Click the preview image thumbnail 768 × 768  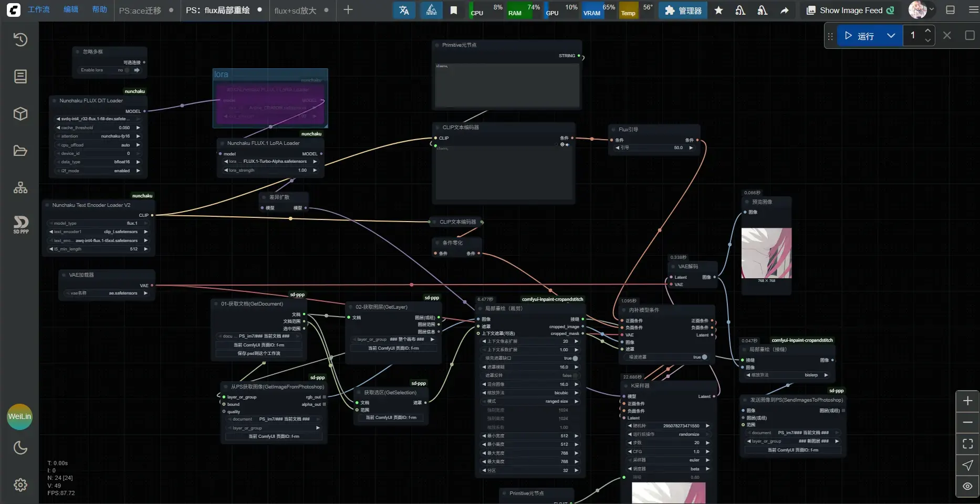point(766,253)
